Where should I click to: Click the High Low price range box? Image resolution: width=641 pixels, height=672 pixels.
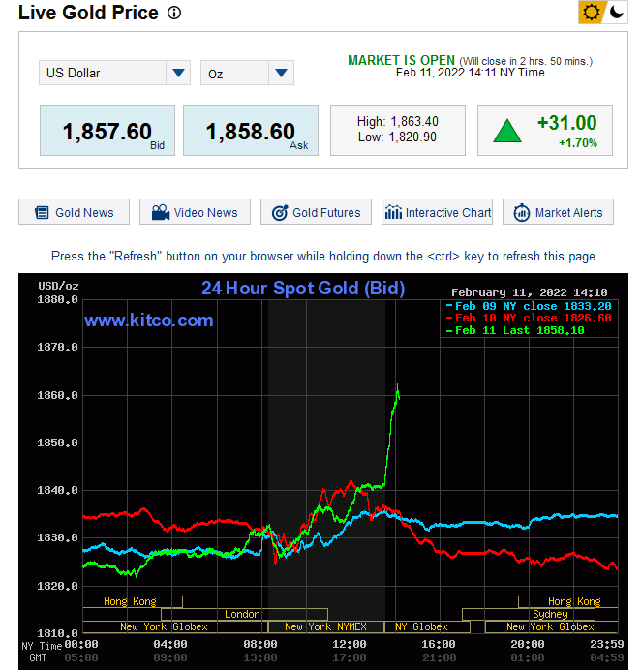tap(398, 130)
